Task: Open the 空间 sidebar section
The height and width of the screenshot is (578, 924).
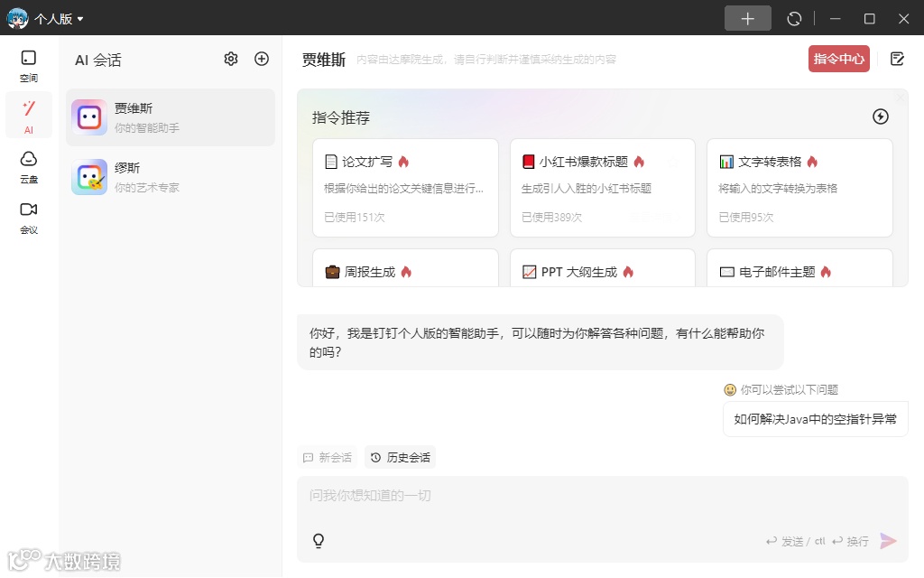Action: [x=28, y=65]
